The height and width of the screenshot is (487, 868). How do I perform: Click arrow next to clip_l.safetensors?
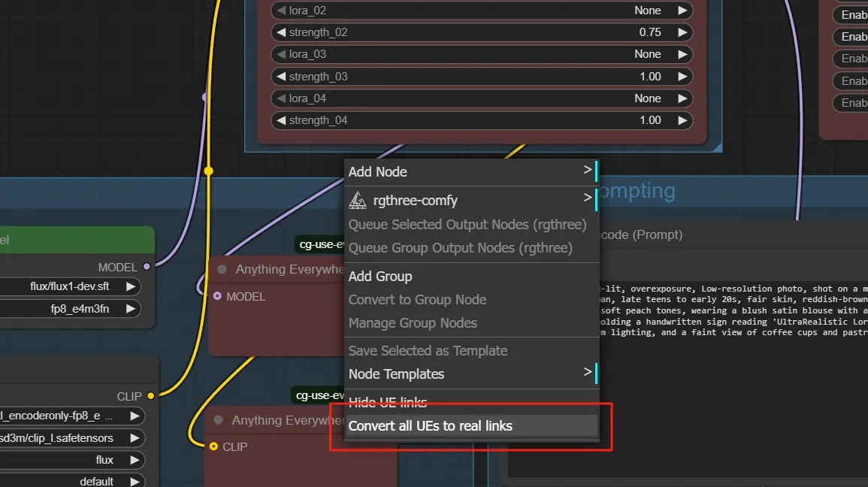pos(135,437)
